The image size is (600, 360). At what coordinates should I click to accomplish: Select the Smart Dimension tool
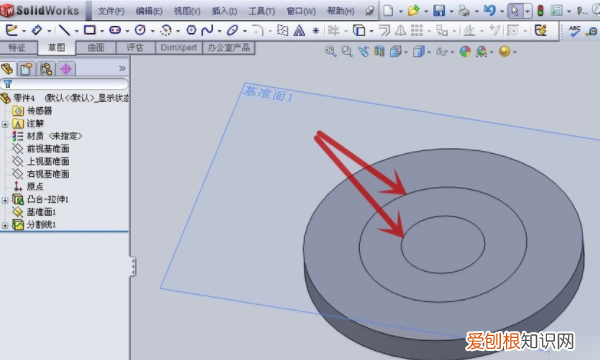click(x=37, y=30)
